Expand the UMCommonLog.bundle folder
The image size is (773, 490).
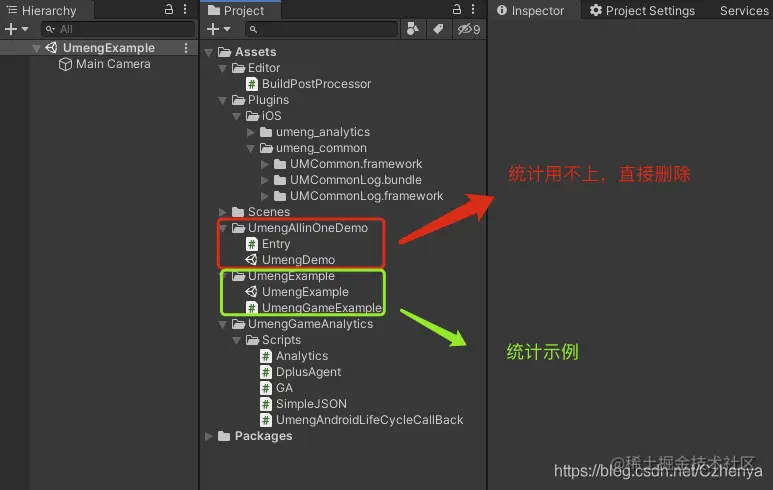(x=265, y=180)
